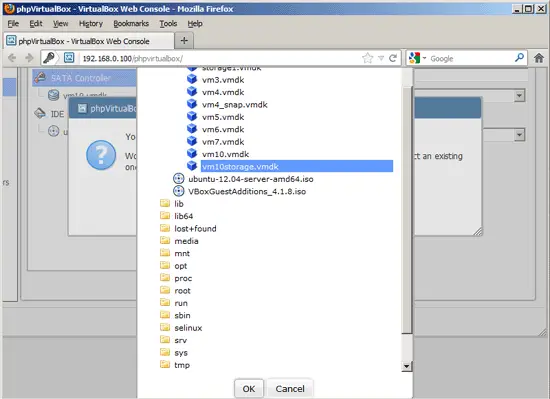This screenshot has height=399, width=550.
Task: Click the ubuntu-12.04 ISO disc icon
Action: (x=179, y=178)
